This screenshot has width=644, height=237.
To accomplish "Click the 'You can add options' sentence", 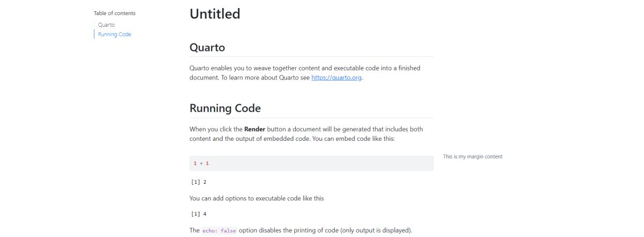I will (257, 198).
